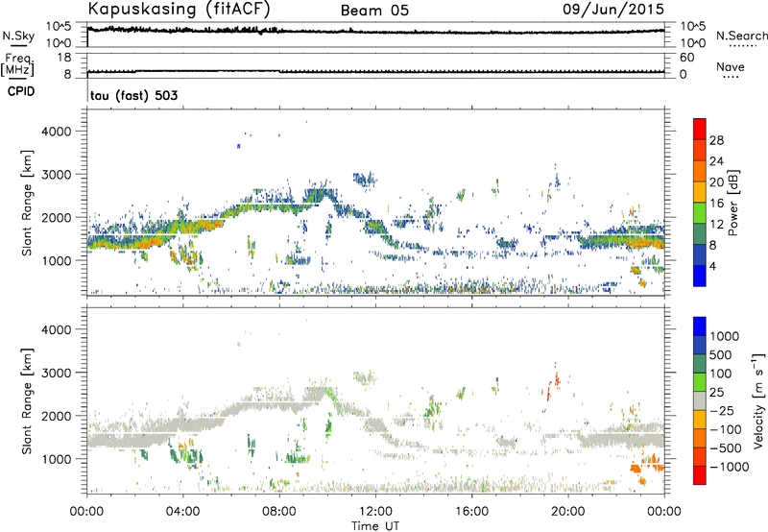The width and height of the screenshot is (768, 532).
Task: Click the 'Freq. [MHz]' axis label
Action: [18, 64]
